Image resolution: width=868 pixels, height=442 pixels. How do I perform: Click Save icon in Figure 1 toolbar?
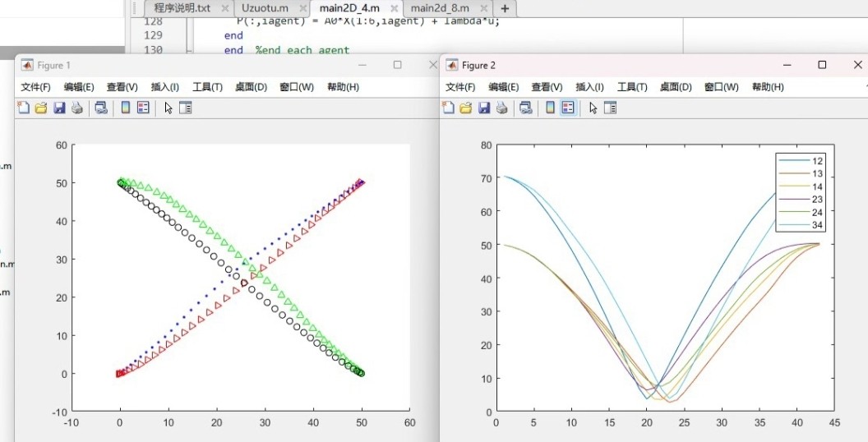tap(59, 108)
